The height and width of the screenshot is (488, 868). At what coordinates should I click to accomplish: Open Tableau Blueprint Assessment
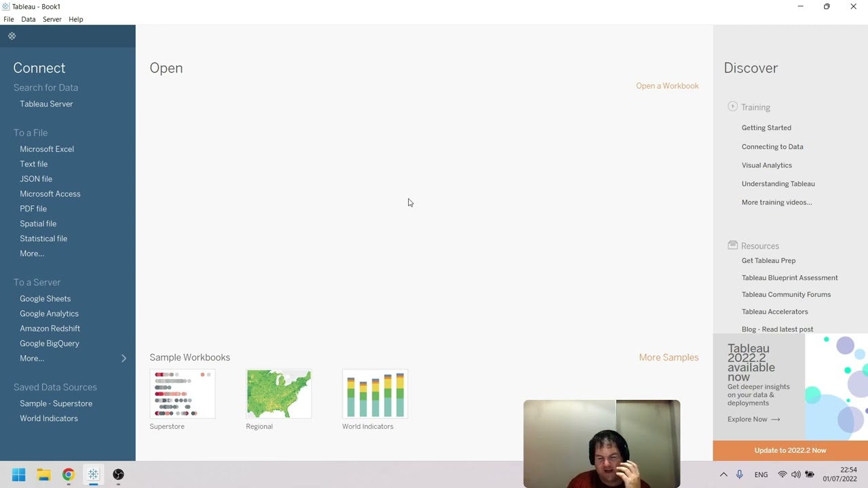point(790,278)
